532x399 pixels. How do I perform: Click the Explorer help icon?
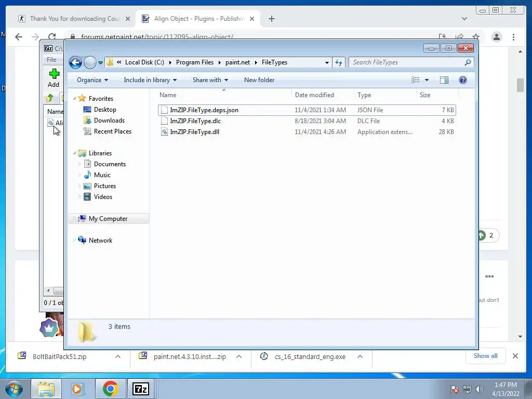(463, 80)
